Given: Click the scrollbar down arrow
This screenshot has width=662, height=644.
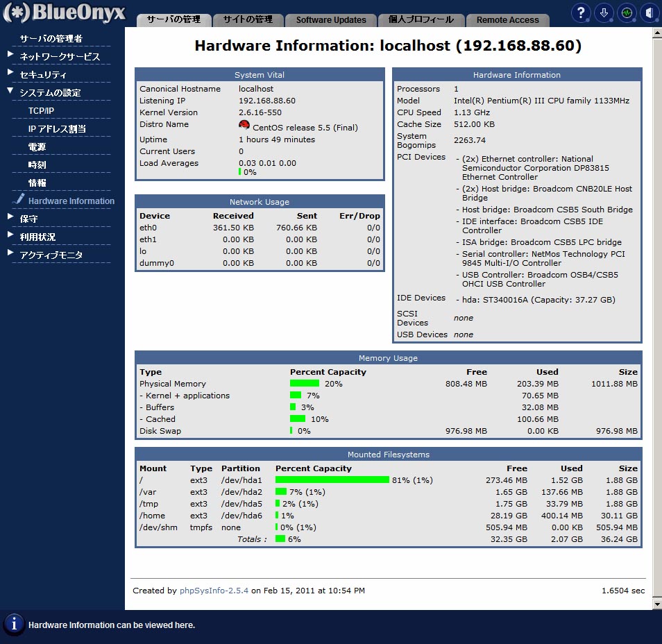Looking at the screenshot, I should point(657,604).
